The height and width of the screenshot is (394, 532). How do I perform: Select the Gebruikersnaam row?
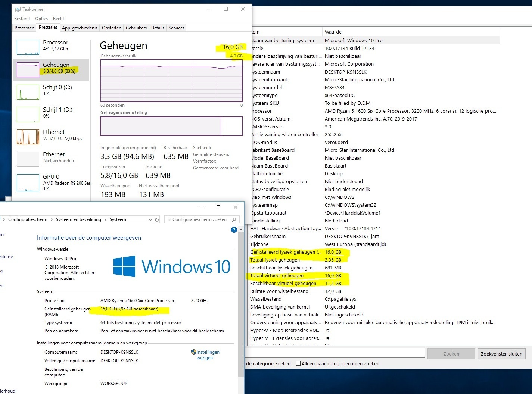(374, 236)
